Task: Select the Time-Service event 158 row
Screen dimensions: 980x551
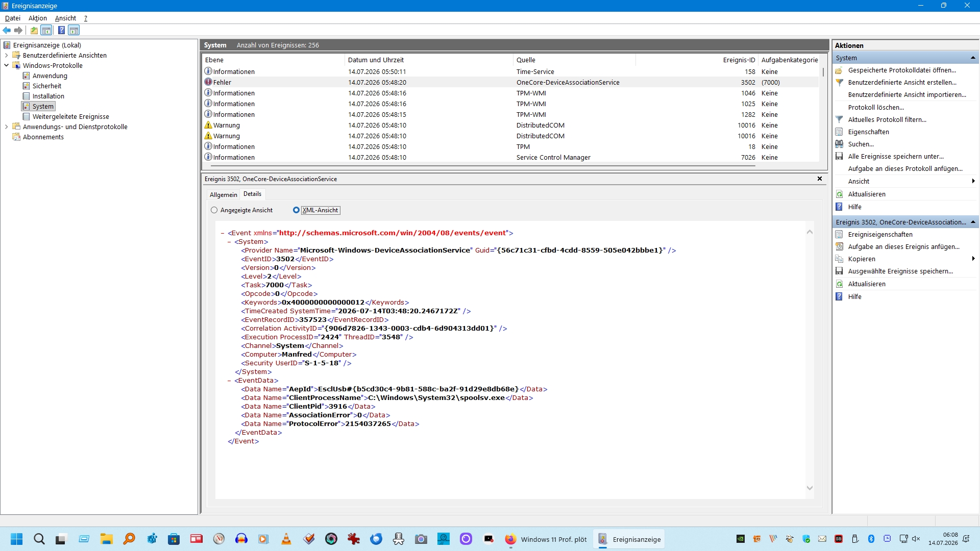Action: 511,71
